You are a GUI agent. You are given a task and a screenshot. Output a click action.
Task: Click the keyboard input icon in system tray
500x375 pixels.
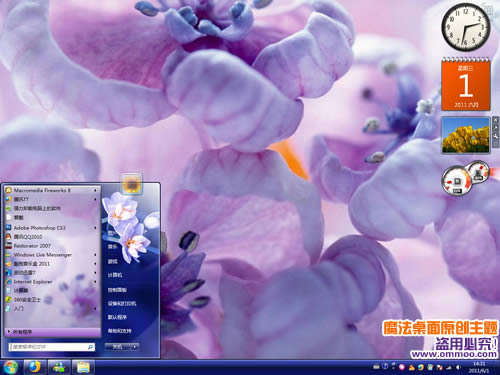(x=376, y=367)
